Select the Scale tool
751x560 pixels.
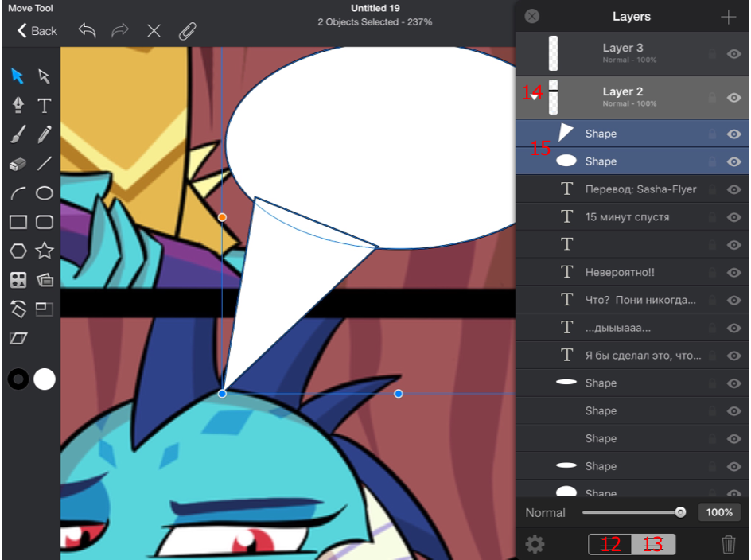point(44,309)
